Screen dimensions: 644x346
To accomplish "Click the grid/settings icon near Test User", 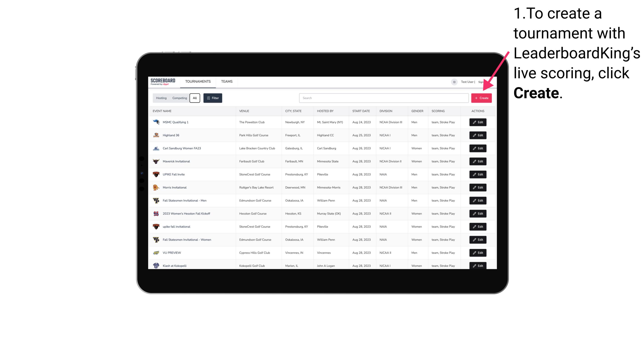I will click(x=454, y=82).
